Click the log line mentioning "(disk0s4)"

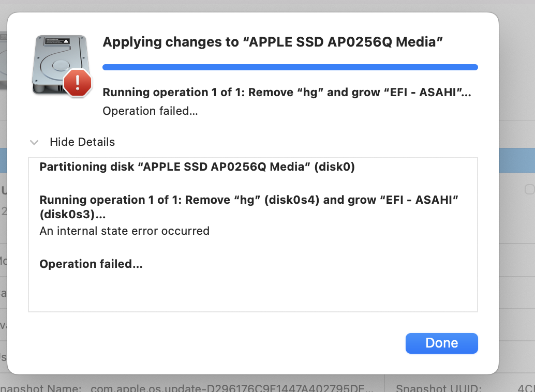[249, 200]
